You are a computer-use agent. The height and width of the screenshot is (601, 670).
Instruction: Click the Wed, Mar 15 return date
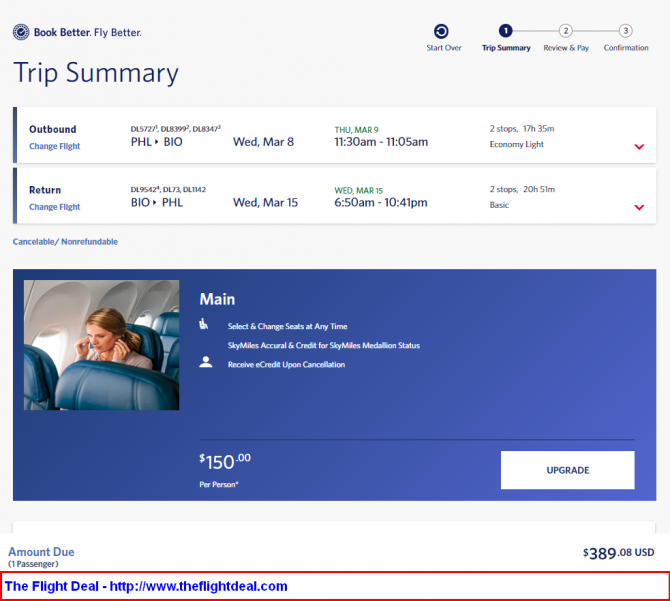265,202
